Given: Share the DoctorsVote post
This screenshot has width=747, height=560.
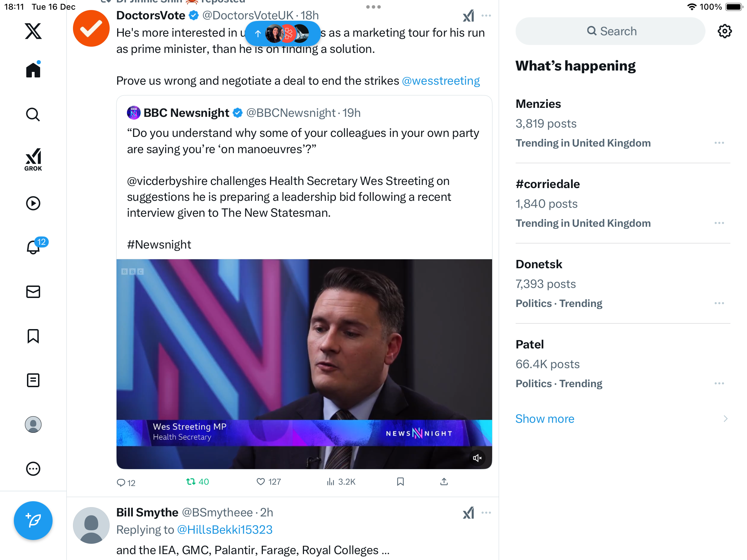Looking at the screenshot, I should click(x=444, y=482).
